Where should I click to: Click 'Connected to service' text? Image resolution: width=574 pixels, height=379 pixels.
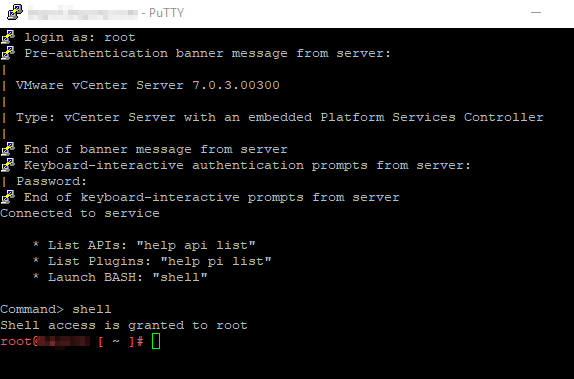point(80,213)
